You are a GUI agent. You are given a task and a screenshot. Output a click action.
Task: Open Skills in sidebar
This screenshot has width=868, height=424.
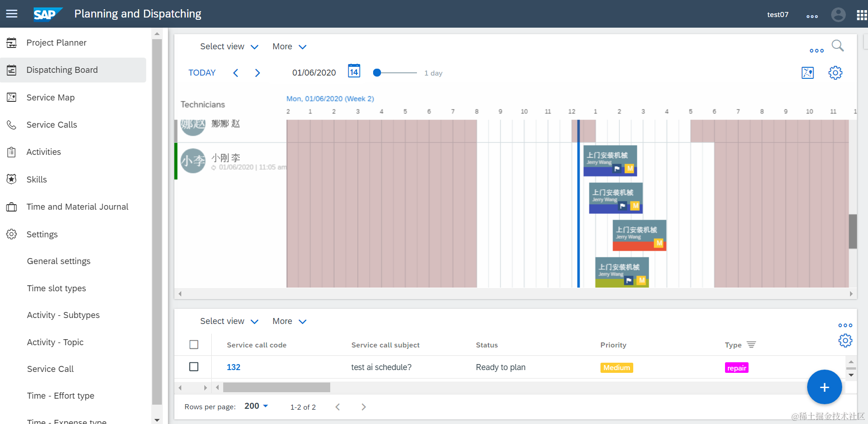tap(73, 180)
